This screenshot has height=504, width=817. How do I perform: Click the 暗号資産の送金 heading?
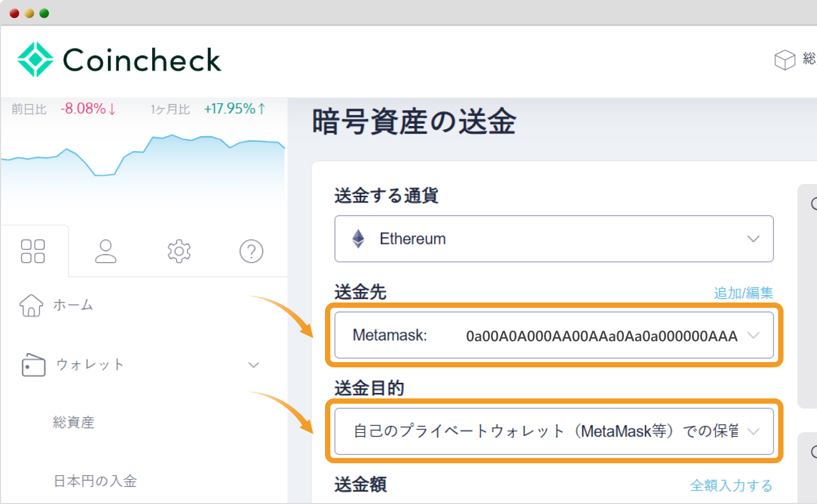414,121
